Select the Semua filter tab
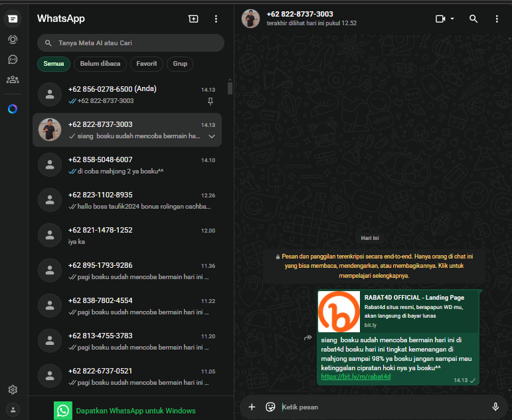The width and height of the screenshot is (512, 420). [54, 64]
